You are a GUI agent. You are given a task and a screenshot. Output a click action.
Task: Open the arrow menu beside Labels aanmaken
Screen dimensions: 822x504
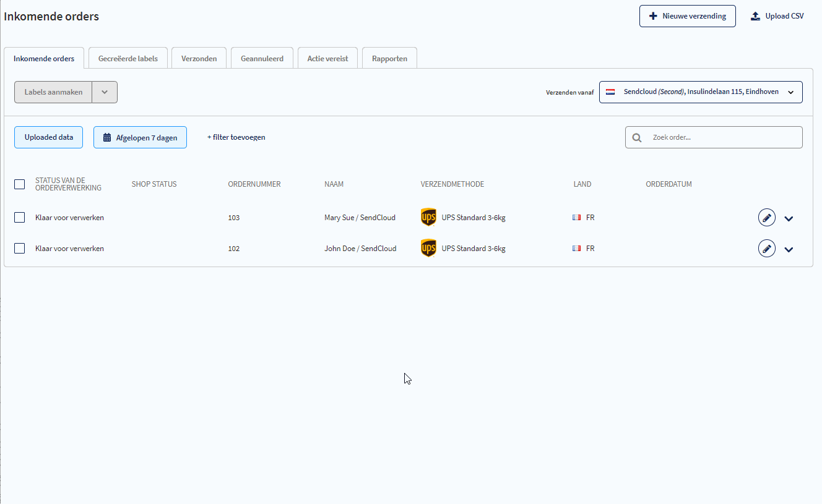pos(105,92)
